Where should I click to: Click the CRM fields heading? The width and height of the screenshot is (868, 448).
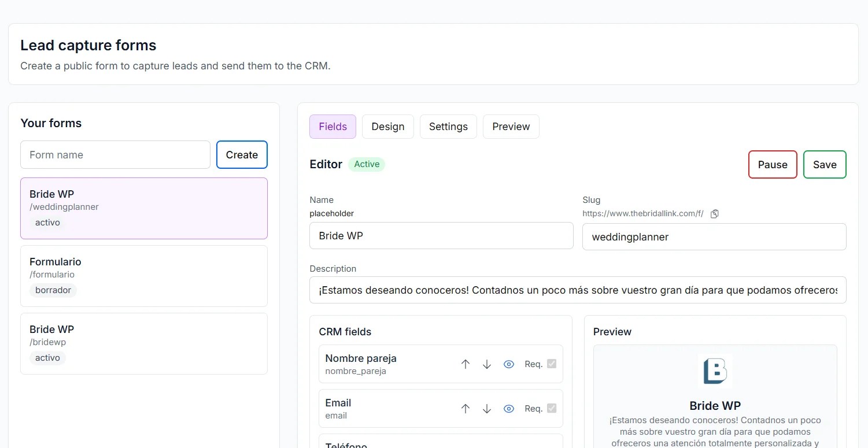345,332
